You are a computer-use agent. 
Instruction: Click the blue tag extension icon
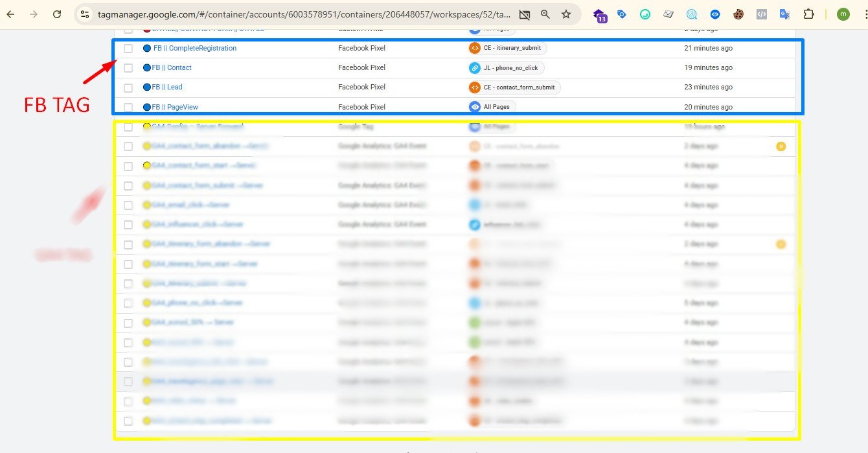tap(622, 14)
